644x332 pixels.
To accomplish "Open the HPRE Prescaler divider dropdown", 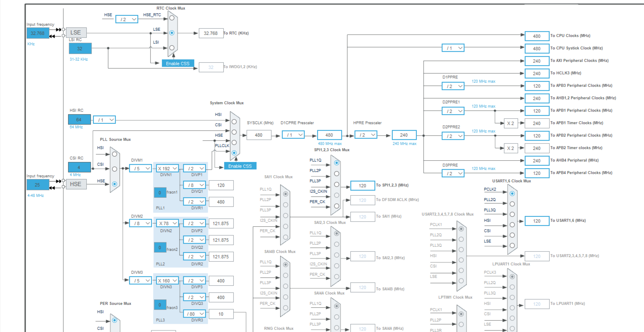I will 366,135.
